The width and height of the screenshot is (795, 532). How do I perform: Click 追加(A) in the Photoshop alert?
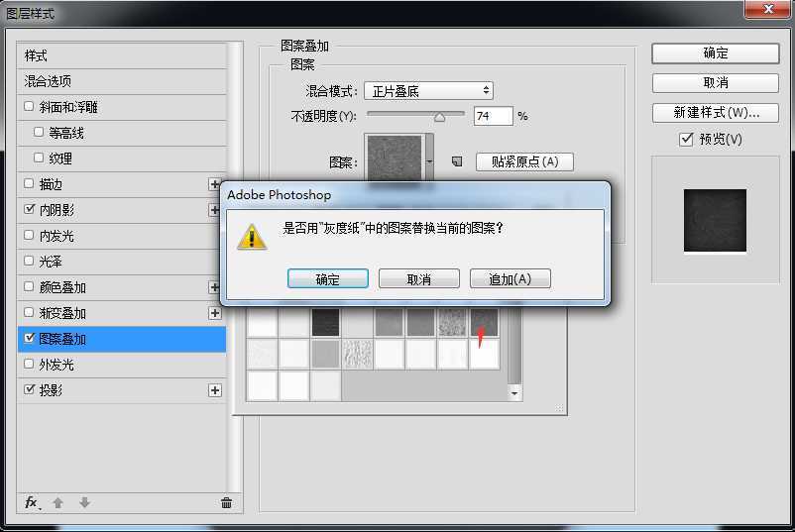[510, 279]
